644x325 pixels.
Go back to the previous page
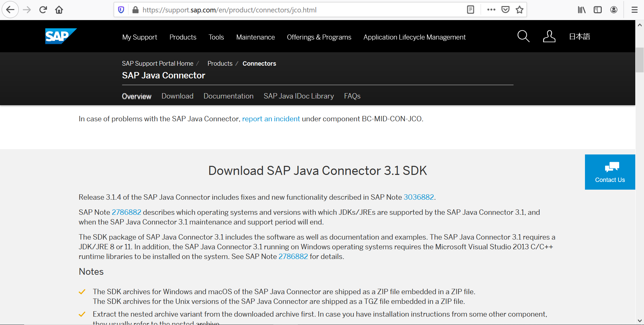10,10
